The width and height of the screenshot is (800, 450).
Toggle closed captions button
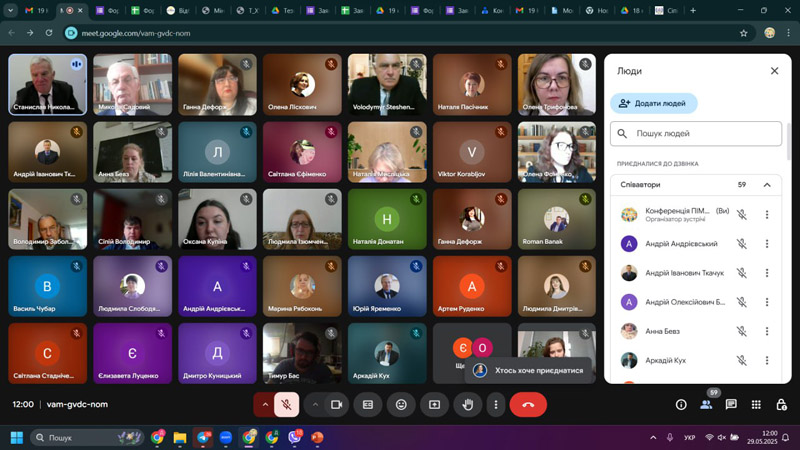click(x=368, y=404)
